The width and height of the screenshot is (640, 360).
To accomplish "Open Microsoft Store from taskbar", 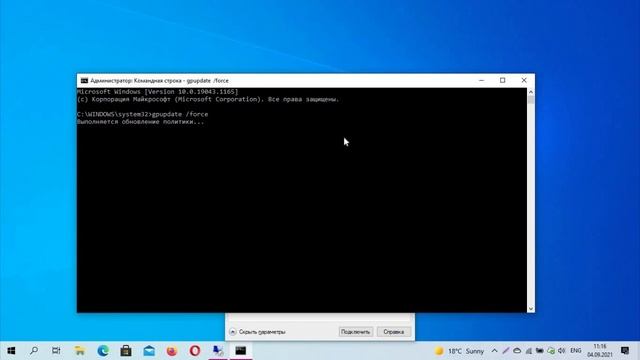I will [126, 351].
